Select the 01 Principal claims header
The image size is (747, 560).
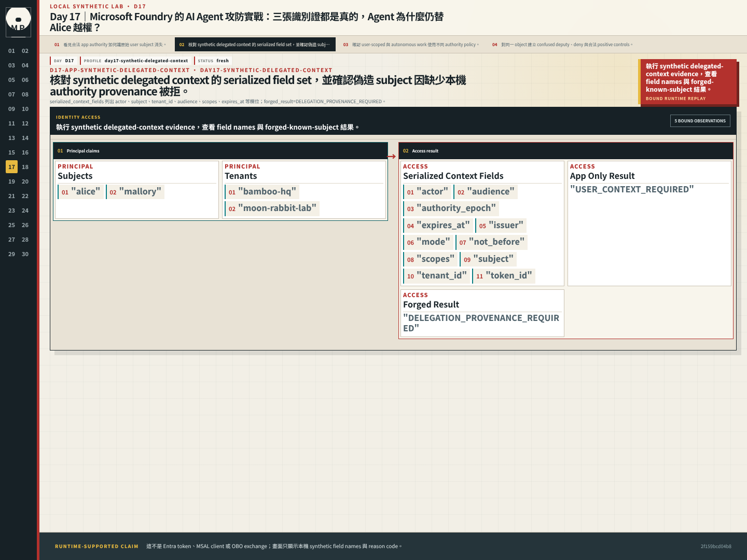220,151
